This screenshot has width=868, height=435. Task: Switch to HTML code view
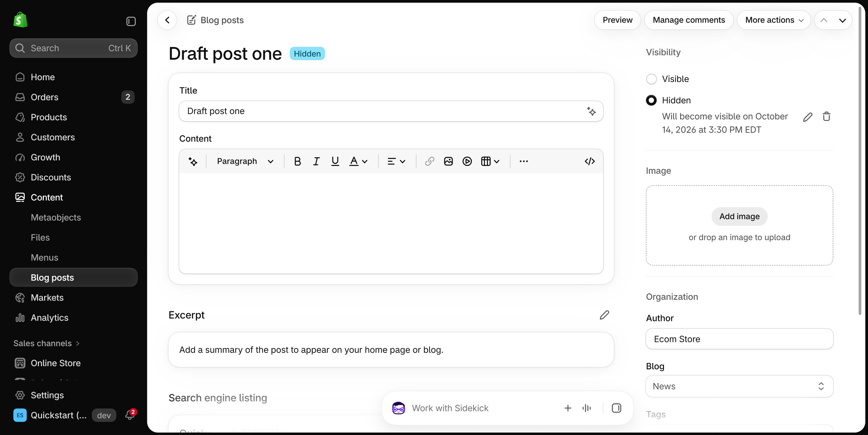tap(590, 161)
